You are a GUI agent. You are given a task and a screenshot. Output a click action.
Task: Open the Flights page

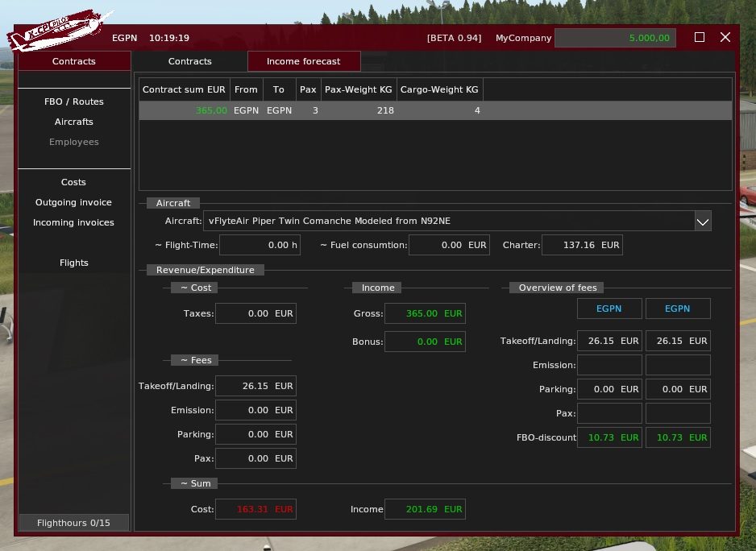73,263
